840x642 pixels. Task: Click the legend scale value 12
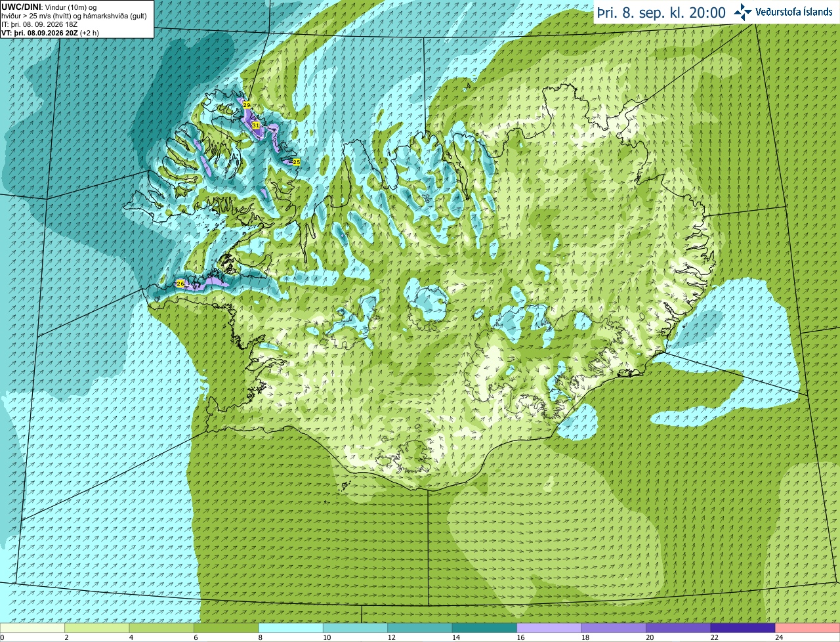391,637
